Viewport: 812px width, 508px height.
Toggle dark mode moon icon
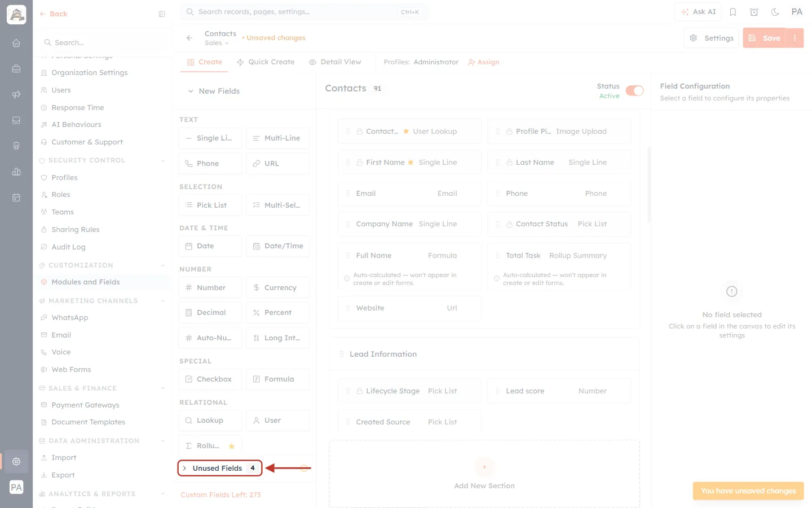tap(775, 12)
